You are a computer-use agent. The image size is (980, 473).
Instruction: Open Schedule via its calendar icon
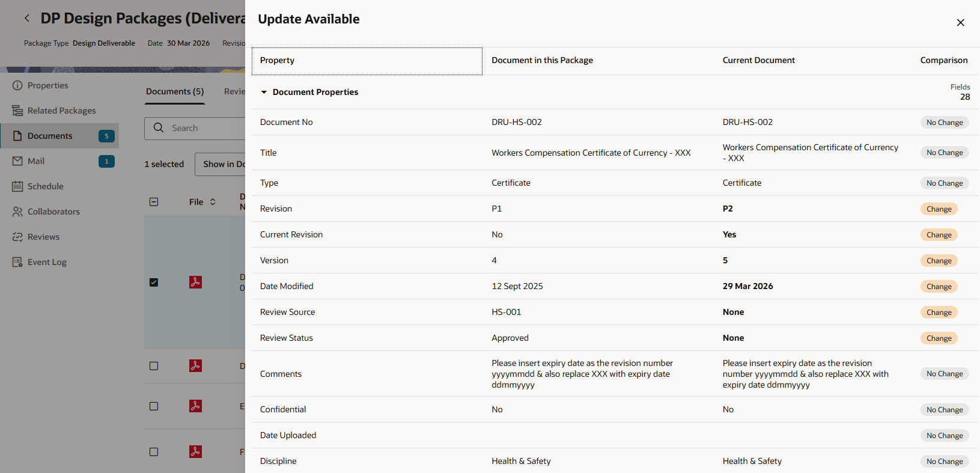[x=17, y=186]
